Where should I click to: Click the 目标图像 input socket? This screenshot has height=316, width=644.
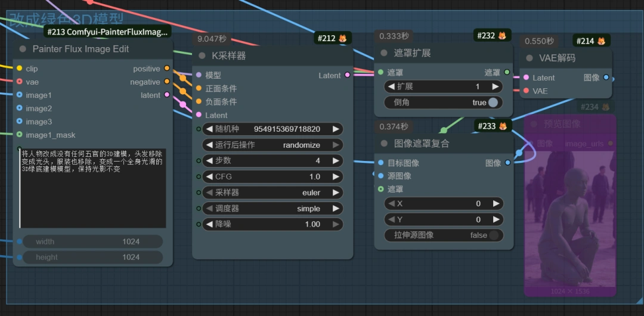[380, 163]
